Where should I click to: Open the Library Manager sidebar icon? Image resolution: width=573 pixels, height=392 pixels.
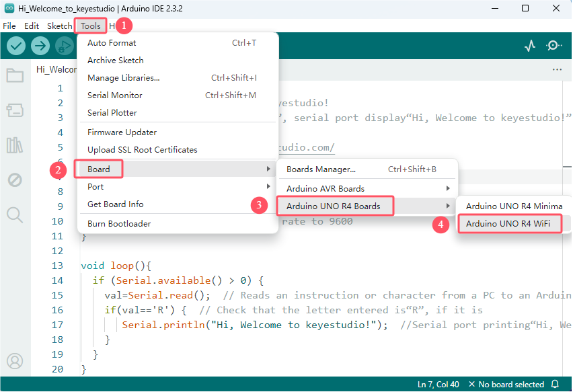(x=15, y=145)
